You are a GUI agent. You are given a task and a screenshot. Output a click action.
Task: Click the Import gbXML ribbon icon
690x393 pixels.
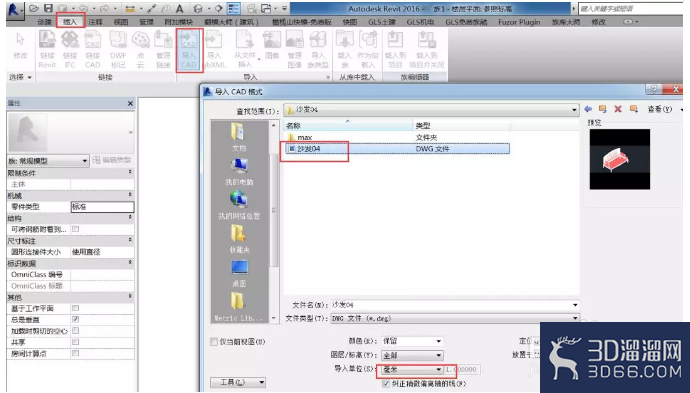[214, 50]
